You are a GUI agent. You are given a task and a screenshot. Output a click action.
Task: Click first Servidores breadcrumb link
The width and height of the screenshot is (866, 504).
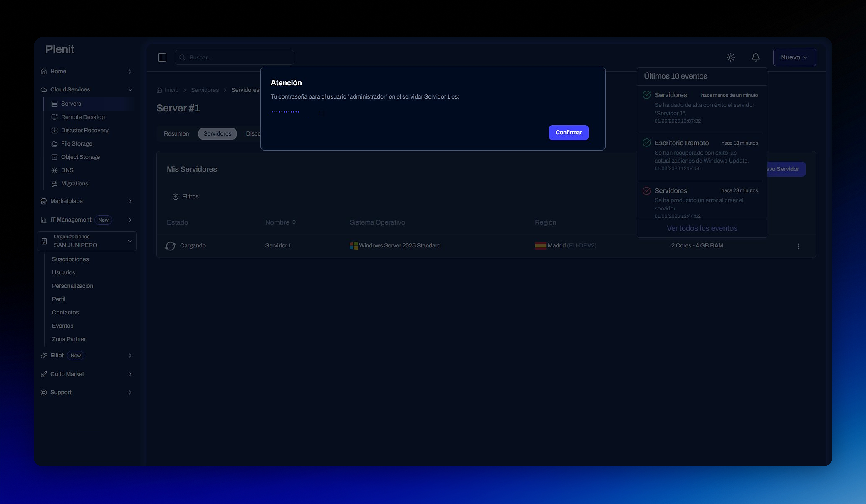coord(205,90)
